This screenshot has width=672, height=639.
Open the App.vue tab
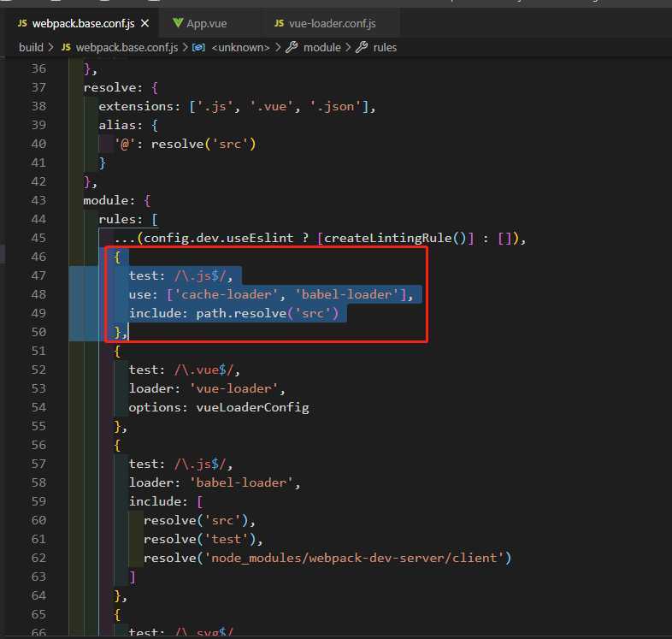207,24
